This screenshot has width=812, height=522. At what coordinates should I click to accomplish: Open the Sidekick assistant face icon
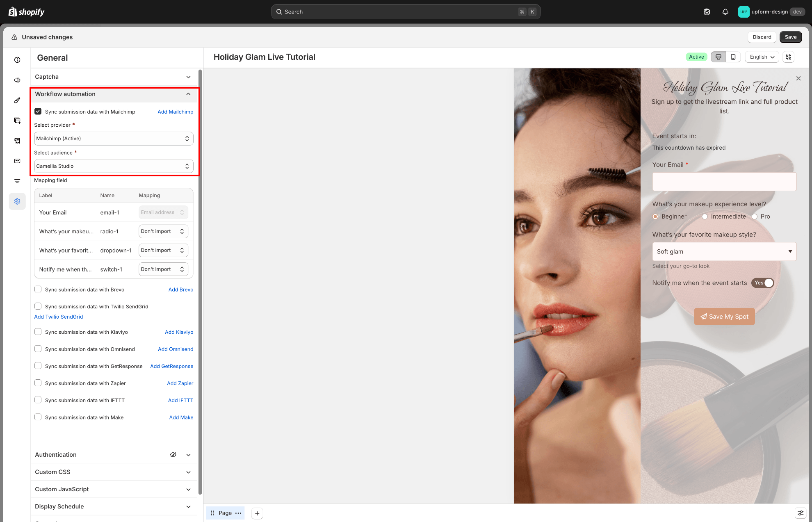click(707, 12)
